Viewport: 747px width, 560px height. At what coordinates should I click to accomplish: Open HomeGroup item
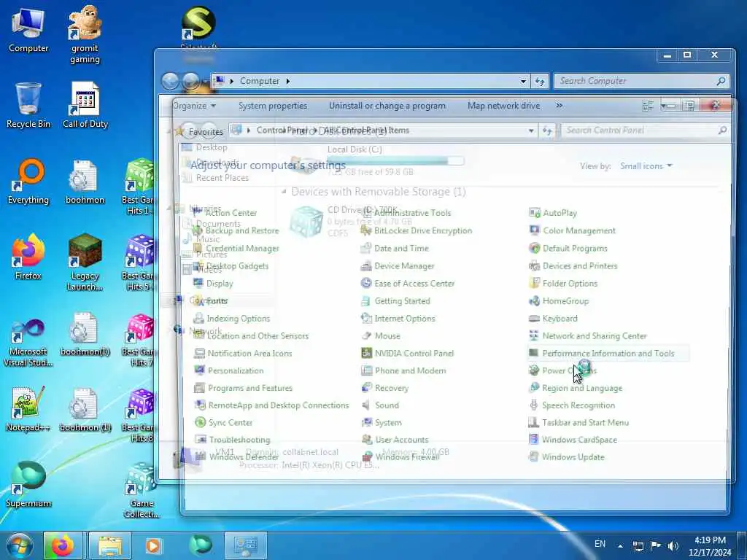tap(559, 301)
